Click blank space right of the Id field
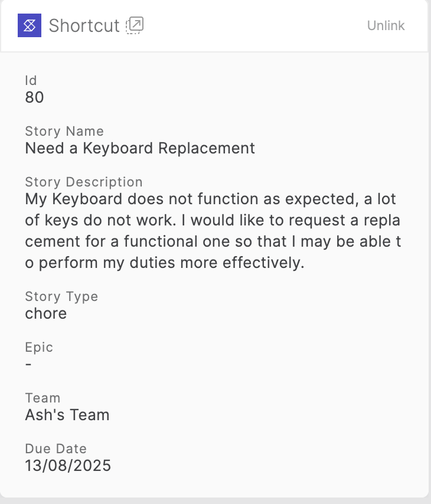Viewport: 431px width, 504px height. point(225,90)
